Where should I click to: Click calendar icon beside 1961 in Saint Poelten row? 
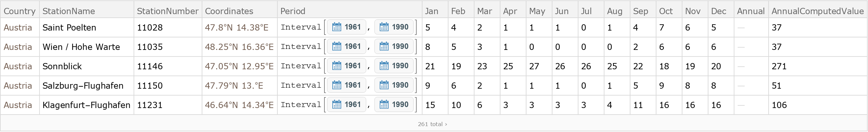[x=337, y=27]
